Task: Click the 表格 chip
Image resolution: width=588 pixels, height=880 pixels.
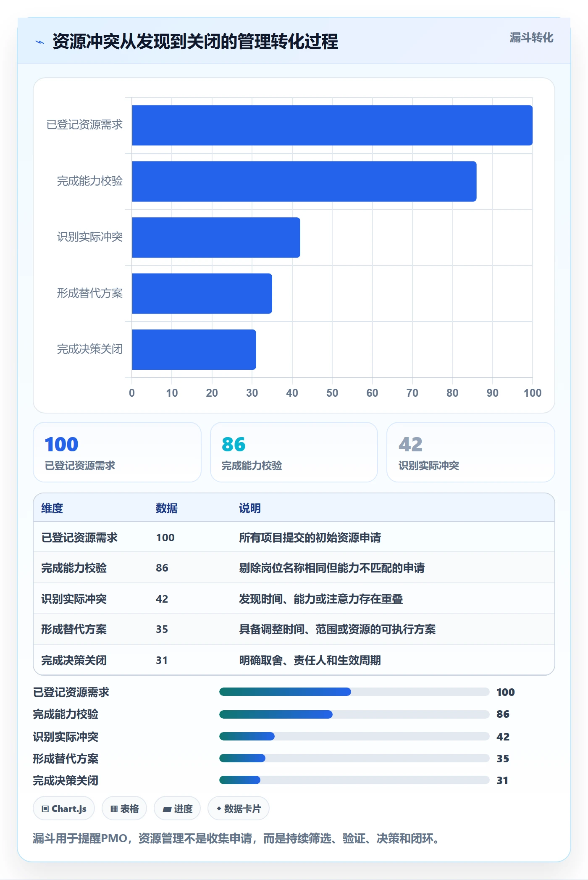Action: click(124, 809)
